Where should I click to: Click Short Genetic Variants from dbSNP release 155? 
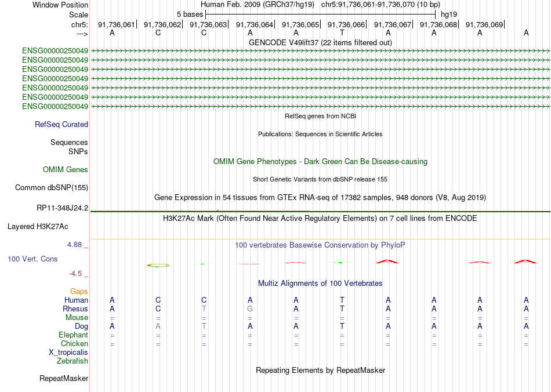coord(320,179)
